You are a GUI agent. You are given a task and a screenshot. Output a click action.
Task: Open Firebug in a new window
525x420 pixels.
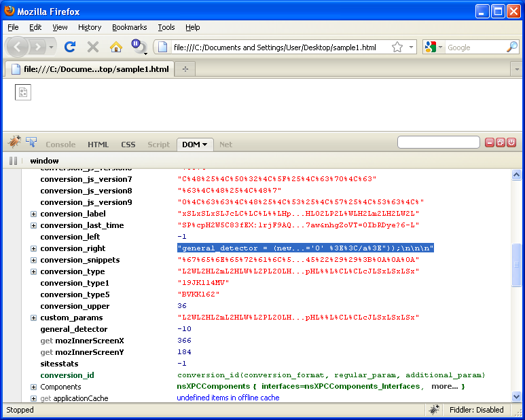tap(500, 142)
